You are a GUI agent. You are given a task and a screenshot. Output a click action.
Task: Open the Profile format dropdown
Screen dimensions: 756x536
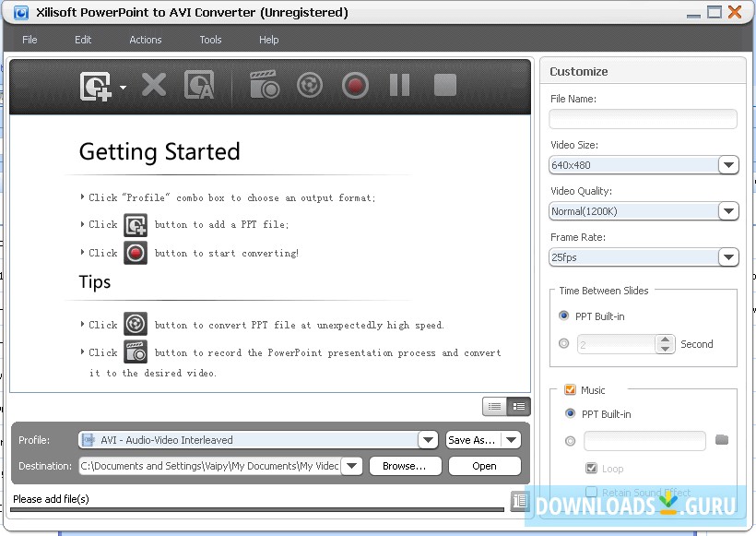[x=428, y=440]
